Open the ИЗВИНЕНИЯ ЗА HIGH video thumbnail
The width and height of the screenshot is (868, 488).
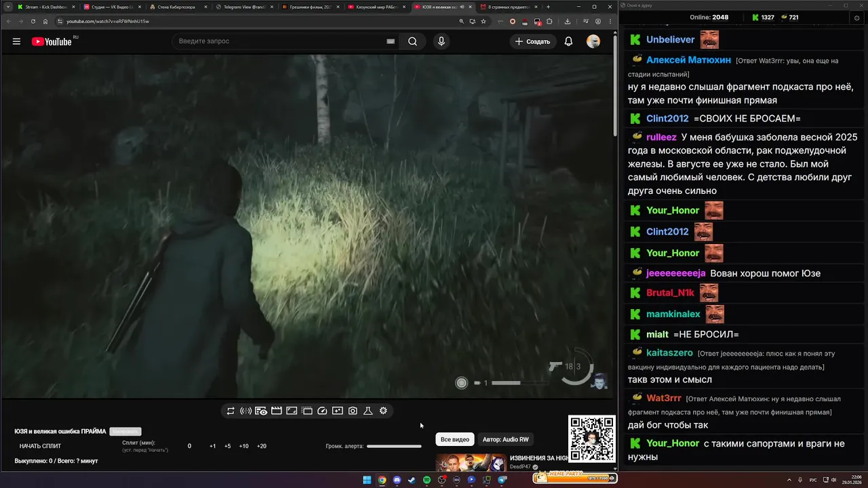(x=471, y=462)
